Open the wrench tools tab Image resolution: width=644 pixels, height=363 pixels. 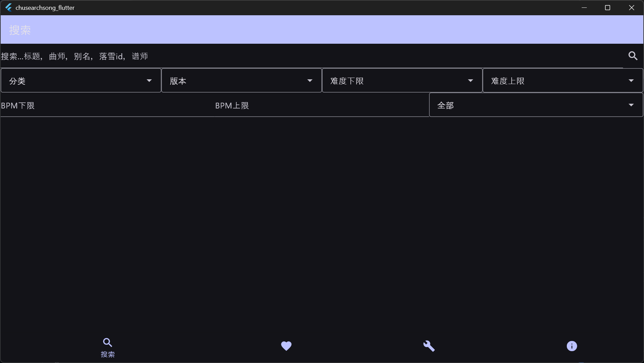429,346
